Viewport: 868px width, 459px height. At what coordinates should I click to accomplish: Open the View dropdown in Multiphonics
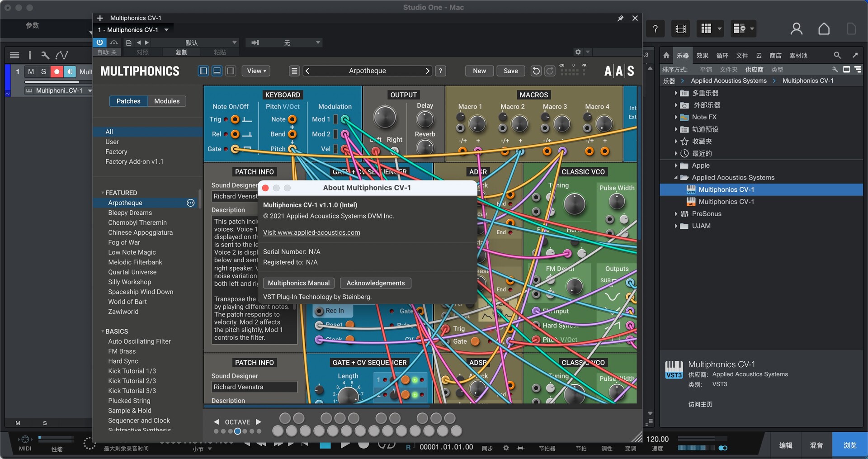tap(256, 71)
